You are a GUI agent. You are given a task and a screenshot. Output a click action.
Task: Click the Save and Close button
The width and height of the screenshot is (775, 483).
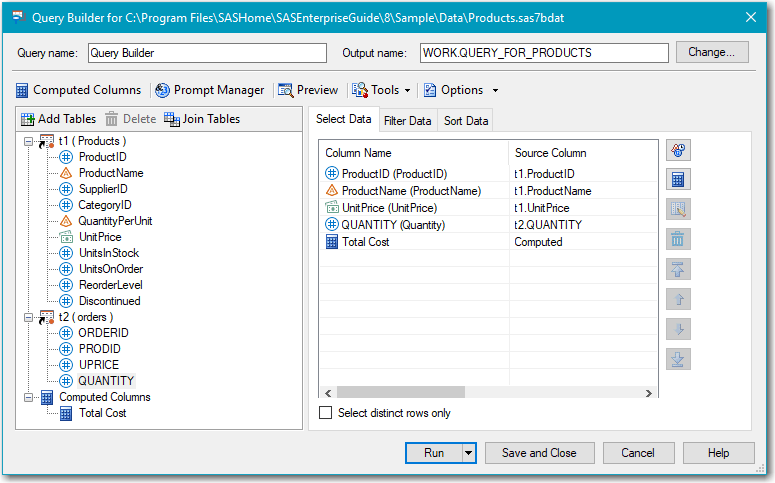tap(539, 453)
